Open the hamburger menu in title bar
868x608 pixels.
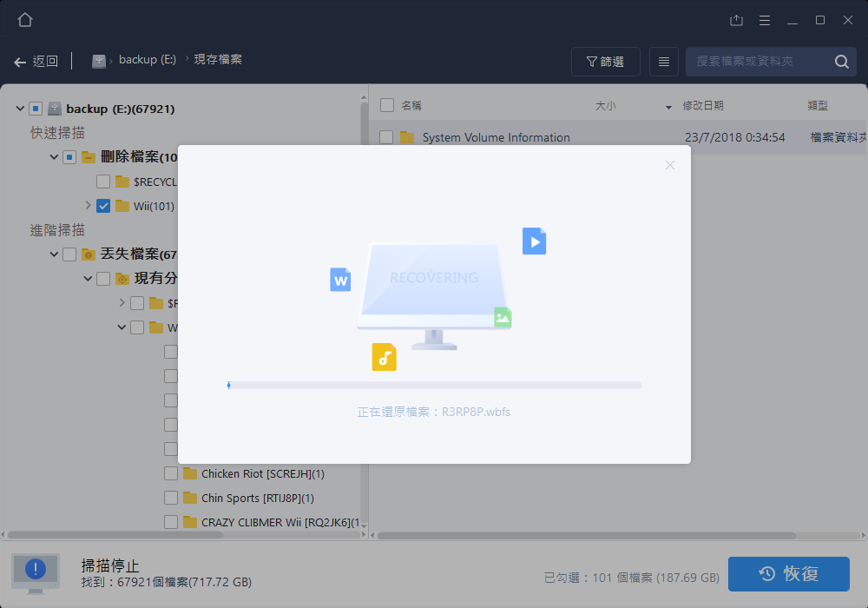[765, 21]
